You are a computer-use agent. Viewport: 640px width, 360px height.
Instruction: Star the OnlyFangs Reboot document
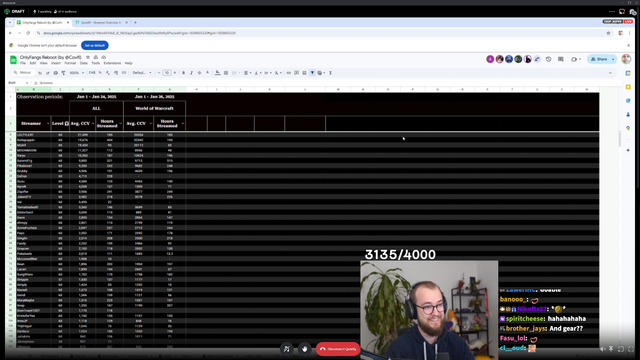pos(88,58)
